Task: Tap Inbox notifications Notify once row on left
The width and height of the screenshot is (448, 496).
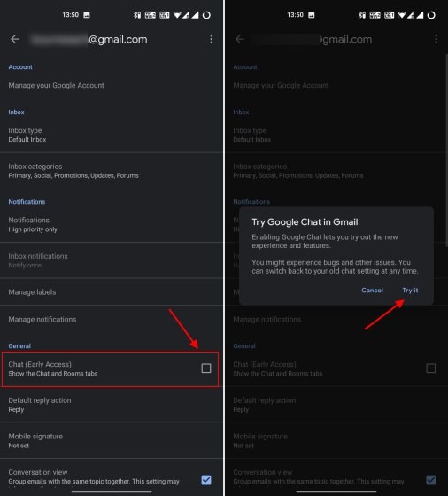Action: 112,260
